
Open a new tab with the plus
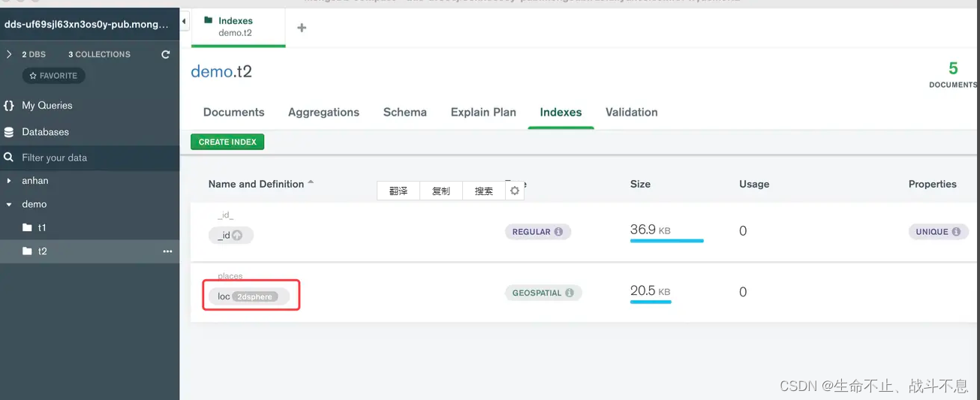click(302, 28)
